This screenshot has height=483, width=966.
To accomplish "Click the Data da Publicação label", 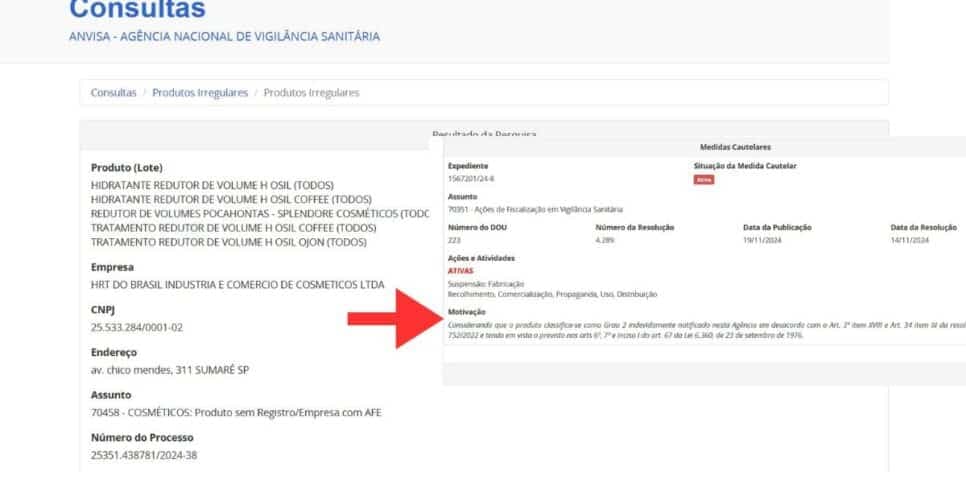I will point(777,227).
